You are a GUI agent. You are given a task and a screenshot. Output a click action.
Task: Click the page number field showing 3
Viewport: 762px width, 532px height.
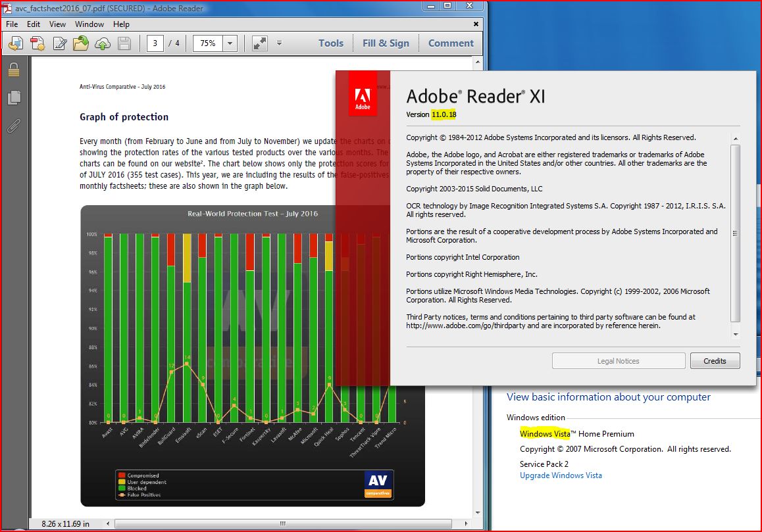click(x=155, y=43)
